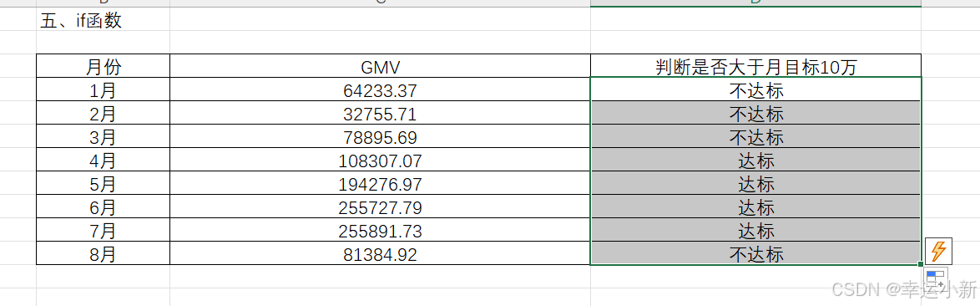Image resolution: width=980 pixels, height=306 pixels.
Task: Select the GMV value 81384.92
Action: (380, 253)
